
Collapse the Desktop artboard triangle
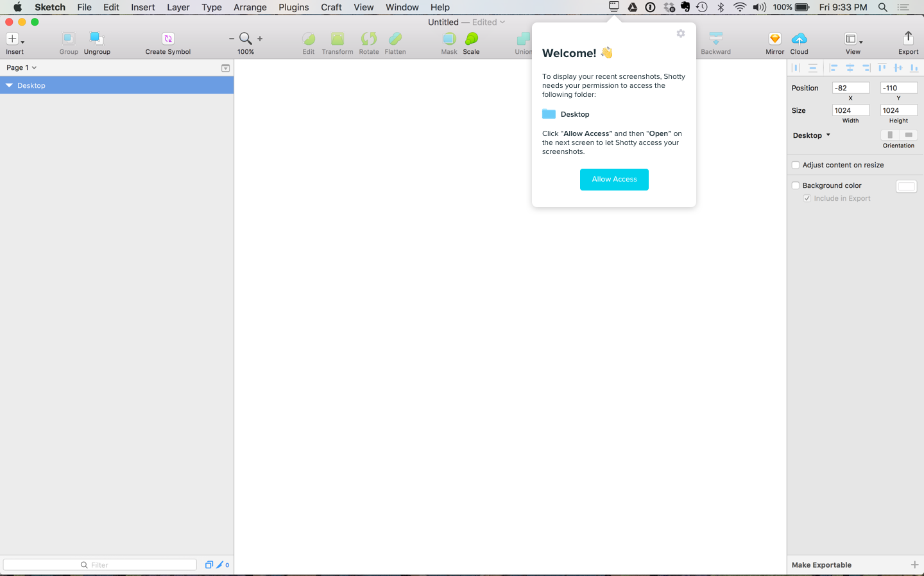point(9,85)
